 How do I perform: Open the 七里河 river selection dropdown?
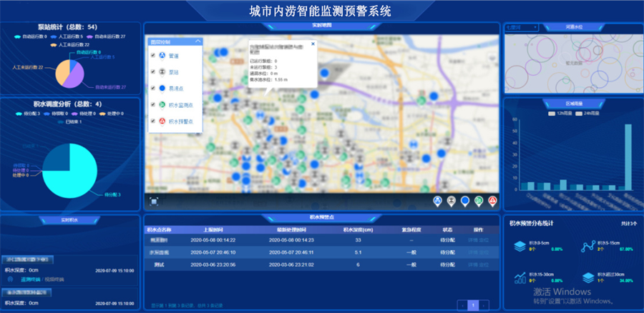pyautogui.click(x=521, y=27)
